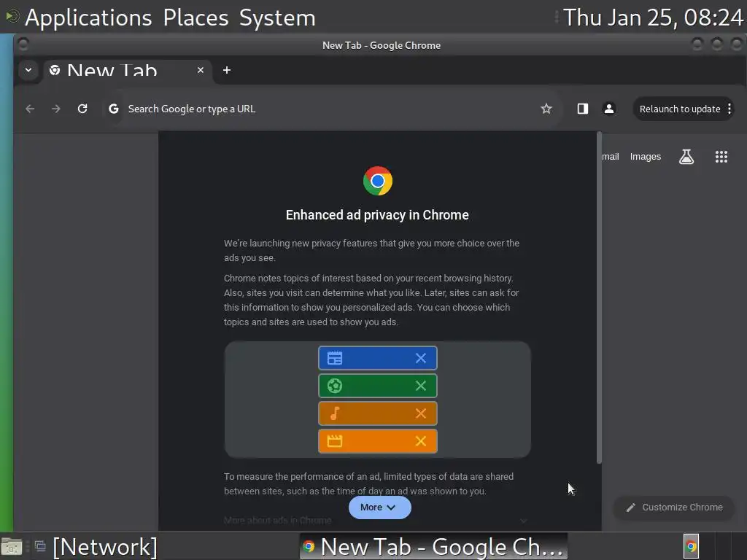Viewport: 747px width, 560px height.
Task: Remove the blue news topic chip
Action: [x=421, y=358]
